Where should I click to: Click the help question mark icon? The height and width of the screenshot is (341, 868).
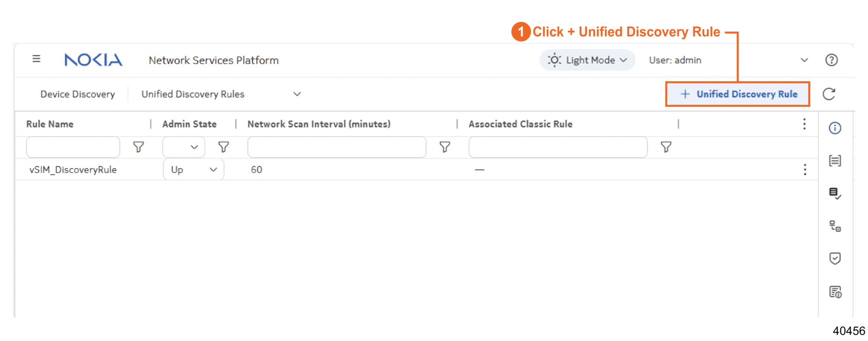point(831,60)
